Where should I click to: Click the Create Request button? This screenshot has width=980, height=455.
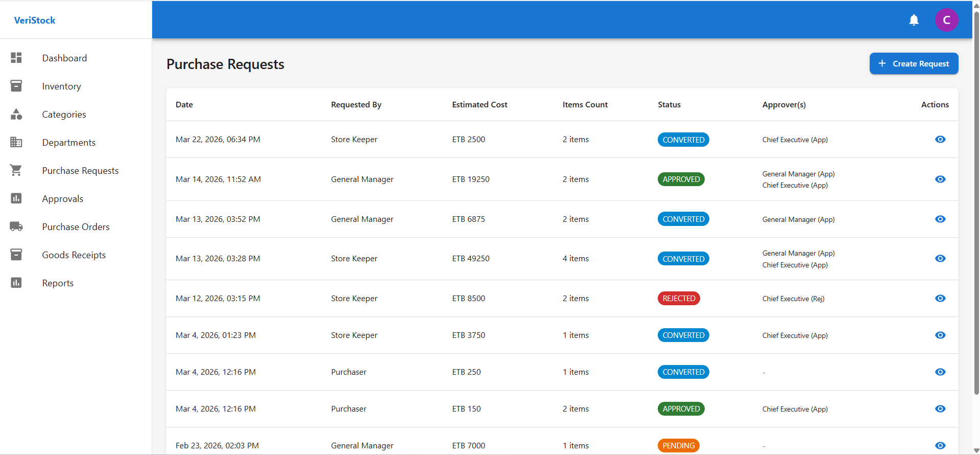tap(914, 63)
